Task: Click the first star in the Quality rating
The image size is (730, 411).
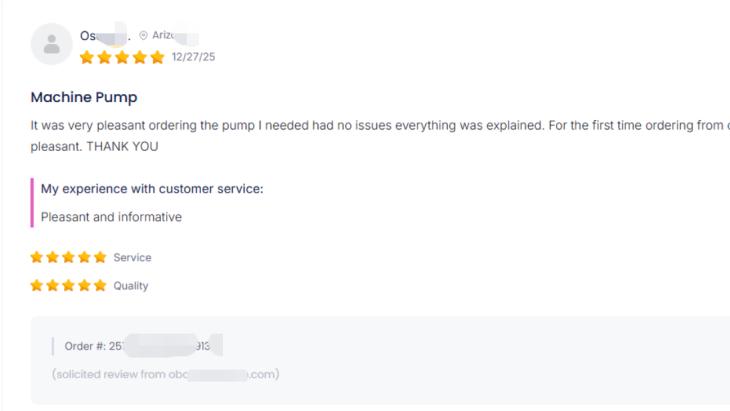Action: [37, 285]
